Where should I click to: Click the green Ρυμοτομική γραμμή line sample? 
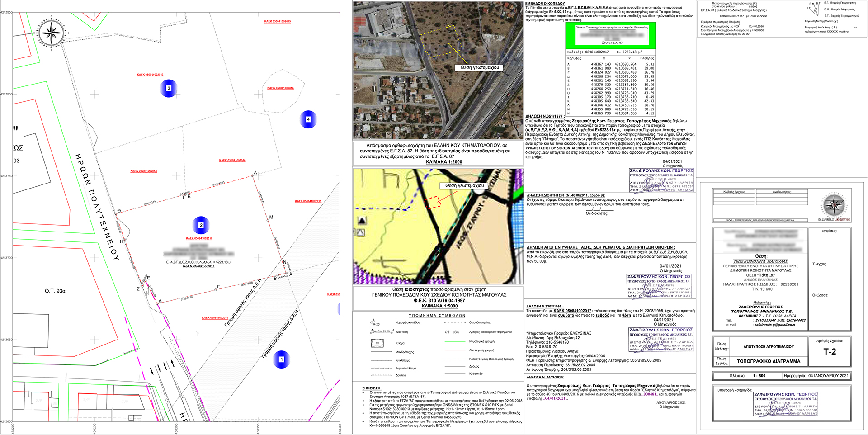(x=455, y=341)
